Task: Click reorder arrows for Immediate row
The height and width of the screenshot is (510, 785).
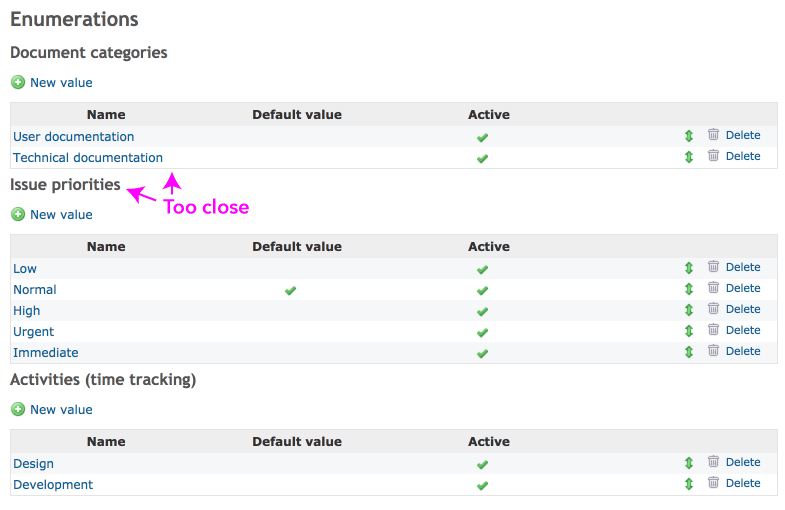Action: [689, 352]
